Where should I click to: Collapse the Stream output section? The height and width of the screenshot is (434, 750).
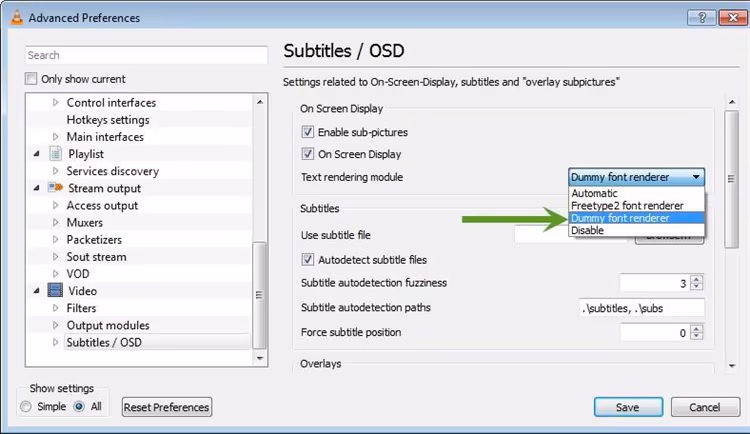[x=36, y=188]
